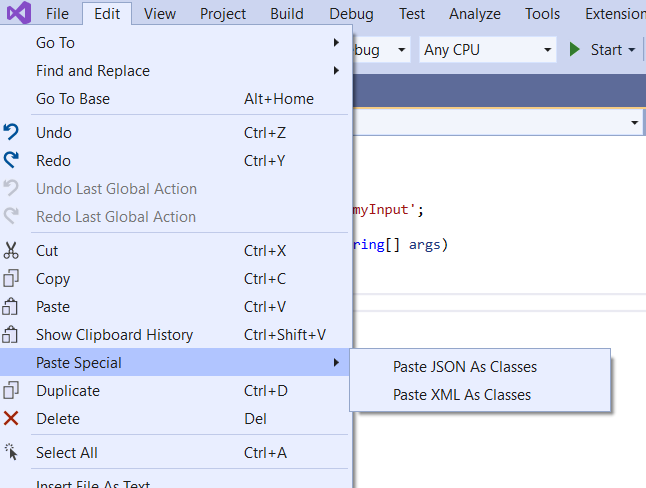Screen dimensions: 646x488
Task: Open the editor navigation bar dropdown
Action: click(634, 122)
